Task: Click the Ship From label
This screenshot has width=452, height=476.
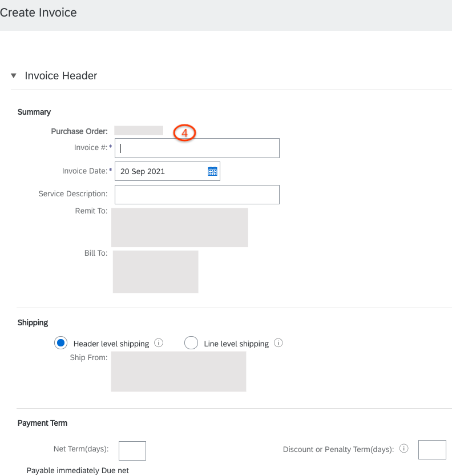Action: pyautogui.click(x=88, y=357)
